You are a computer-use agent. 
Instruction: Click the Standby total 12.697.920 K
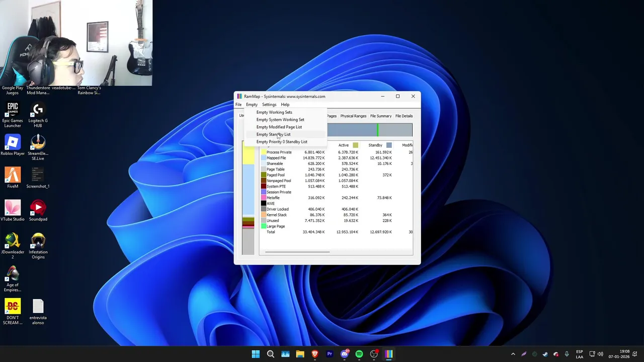tap(381, 232)
